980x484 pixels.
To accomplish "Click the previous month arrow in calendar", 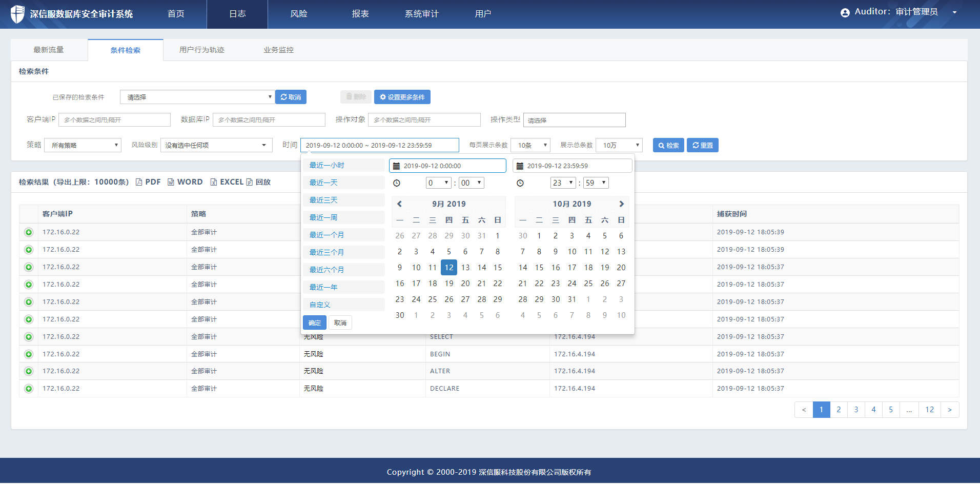I will 399,204.
